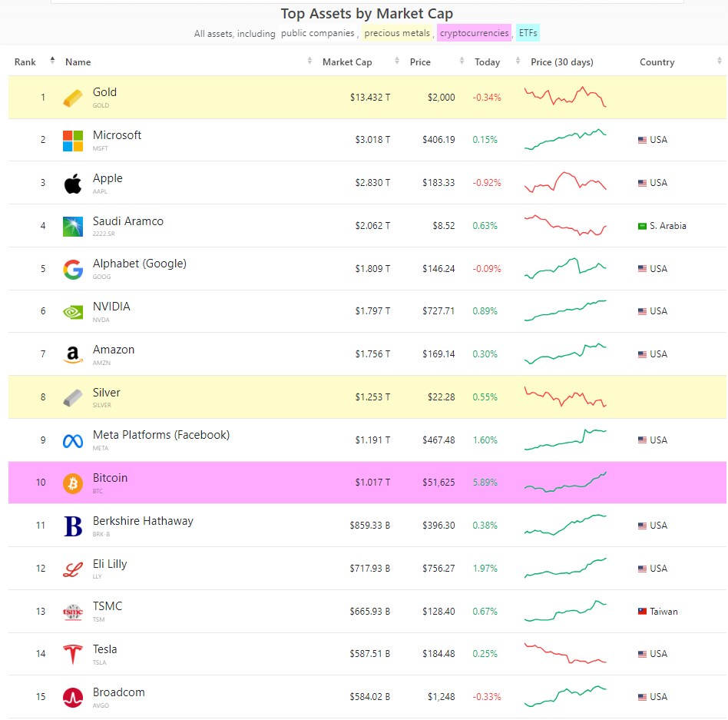Viewport: 728px width, 720px height.
Task: Click the NVIDIA logo icon
Action: pyautogui.click(x=73, y=312)
